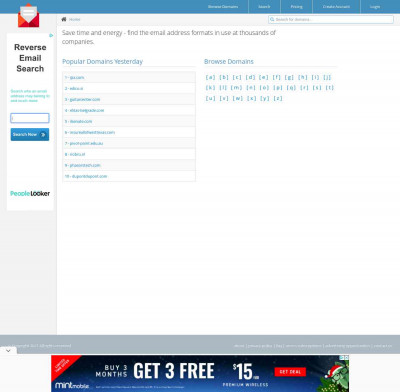This screenshot has height=392, width=400.
Task: Browse domains starting with [n]
Action: point(251,88)
